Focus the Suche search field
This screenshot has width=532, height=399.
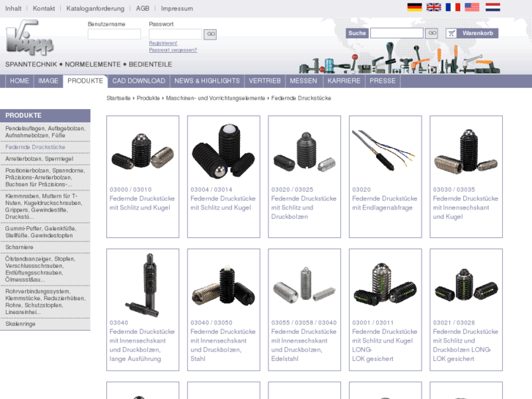tap(397, 33)
